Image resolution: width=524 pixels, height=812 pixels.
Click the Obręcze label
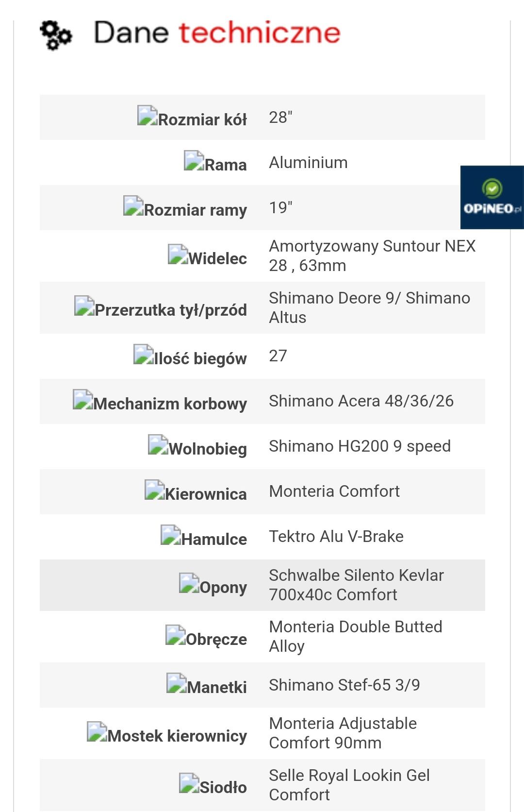coord(216,639)
